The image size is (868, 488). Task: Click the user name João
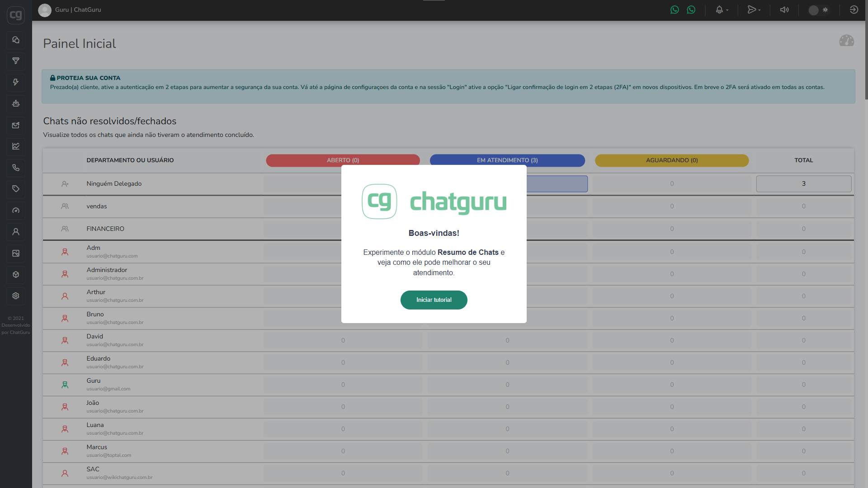[93, 403]
